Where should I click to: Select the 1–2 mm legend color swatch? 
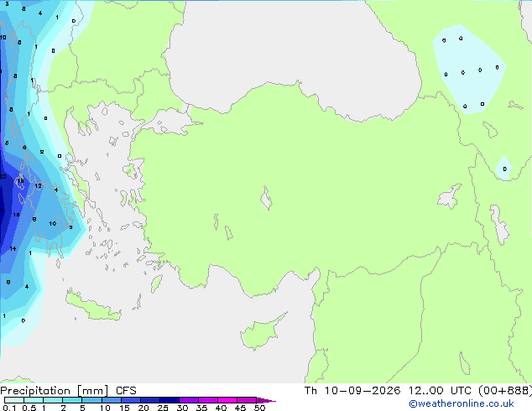[x=53, y=400]
